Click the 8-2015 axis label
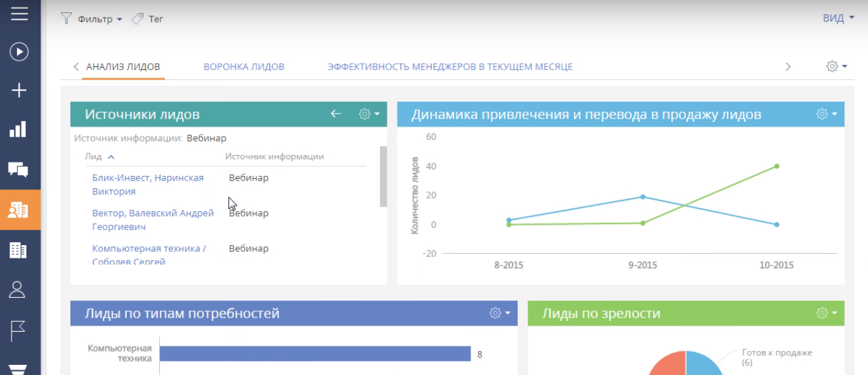868x375 pixels. [x=508, y=265]
